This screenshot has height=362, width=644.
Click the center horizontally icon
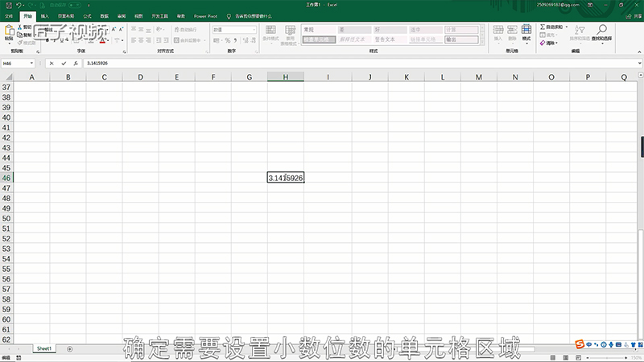pos(141,40)
